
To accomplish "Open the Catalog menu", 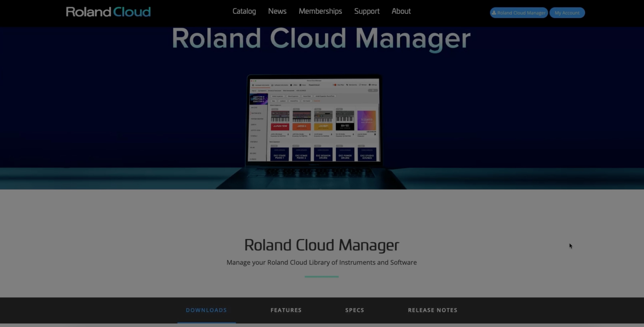I will (244, 11).
